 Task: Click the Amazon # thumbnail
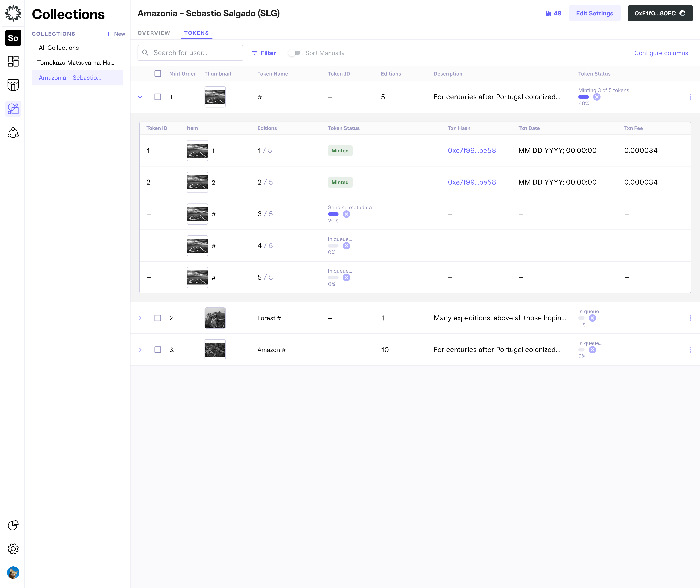pyautogui.click(x=215, y=350)
